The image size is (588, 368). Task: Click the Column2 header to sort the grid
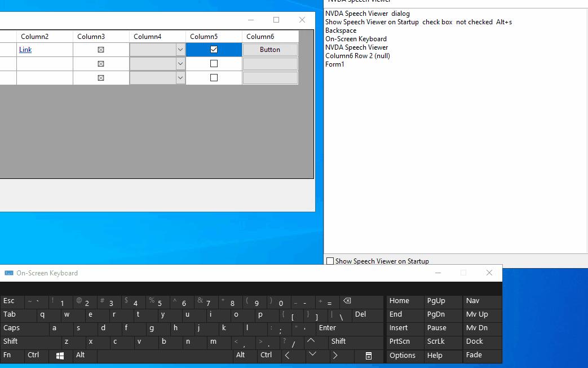[34, 36]
